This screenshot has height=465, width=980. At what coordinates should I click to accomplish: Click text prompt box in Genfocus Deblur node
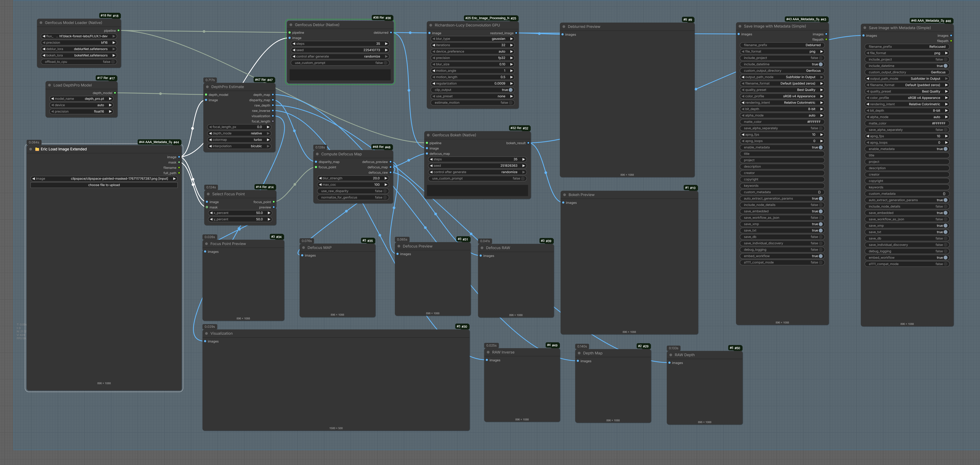340,75
